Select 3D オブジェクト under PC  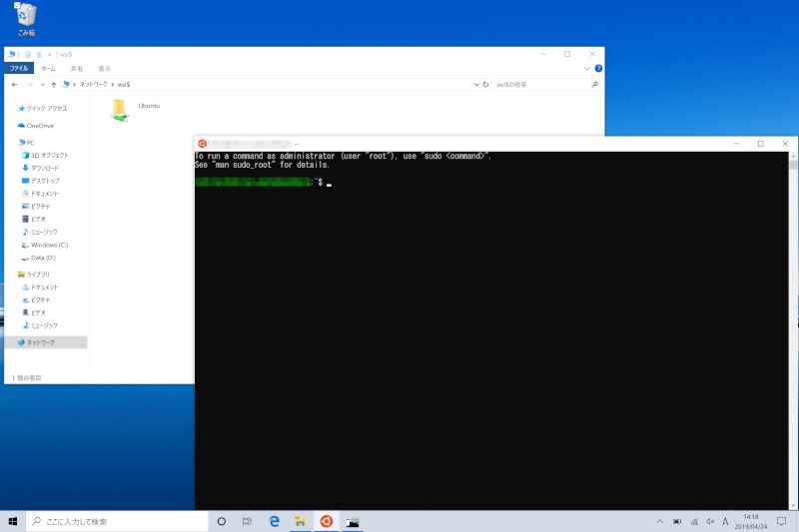[x=49, y=156]
